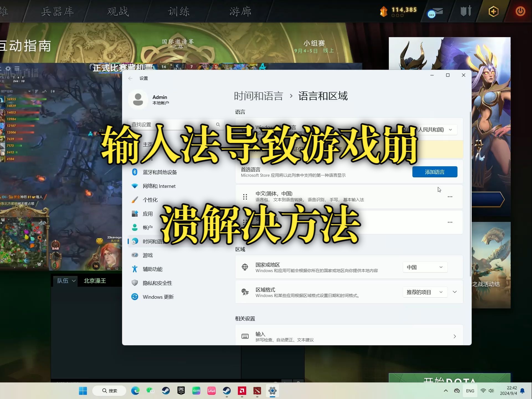Launch Microsoft Edge from the taskbar
This screenshot has width=532, height=399.
(x=135, y=391)
